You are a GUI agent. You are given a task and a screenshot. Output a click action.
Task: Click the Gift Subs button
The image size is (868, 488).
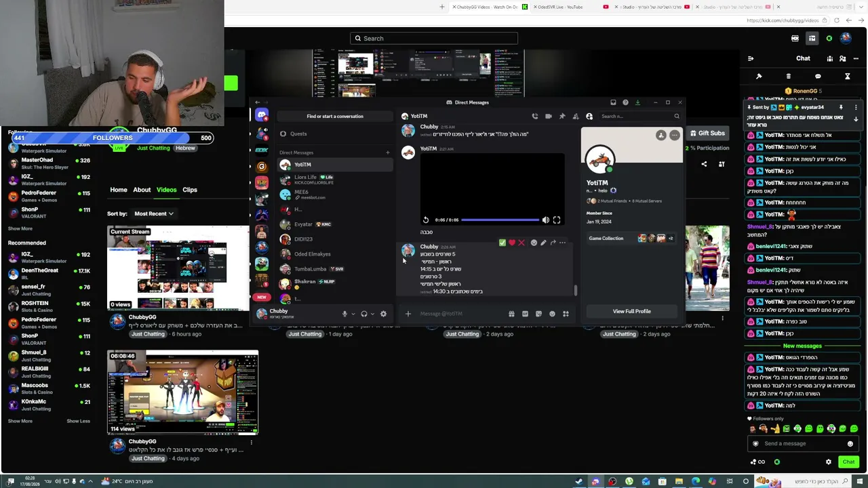pos(707,134)
